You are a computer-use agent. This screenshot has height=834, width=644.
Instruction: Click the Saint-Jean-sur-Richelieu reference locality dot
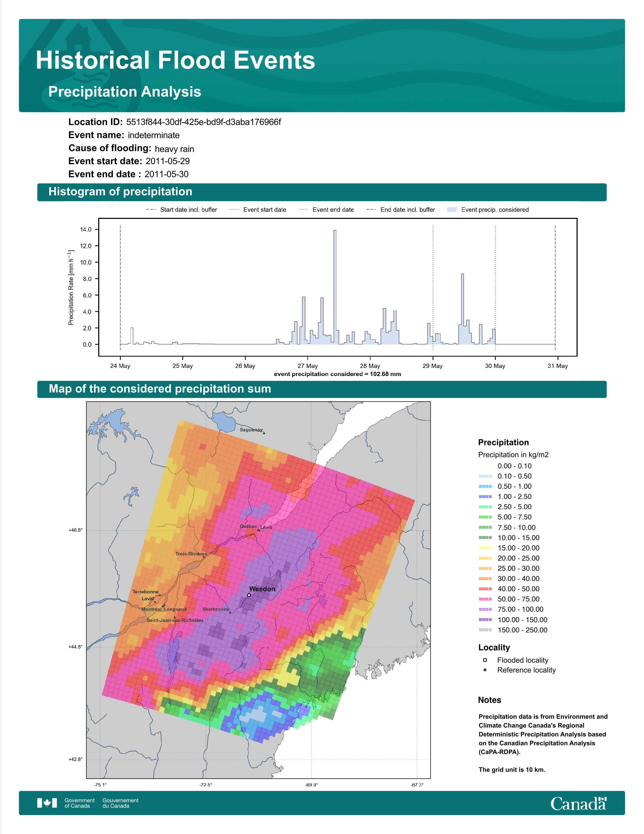pos(175,617)
